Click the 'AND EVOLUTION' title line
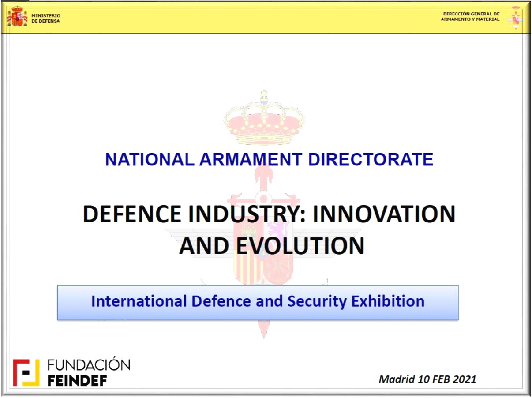Image resolution: width=532 pixels, height=398 pixels. click(x=271, y=245)
